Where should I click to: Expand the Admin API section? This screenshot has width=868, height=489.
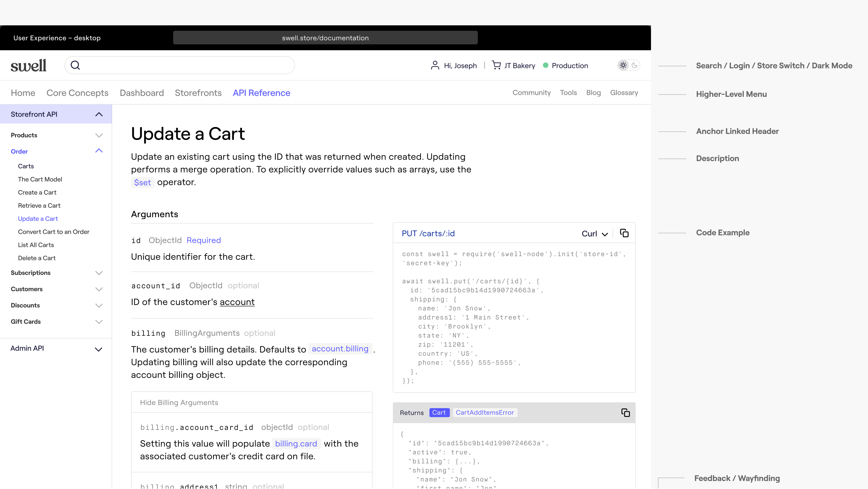coord(98,349)
